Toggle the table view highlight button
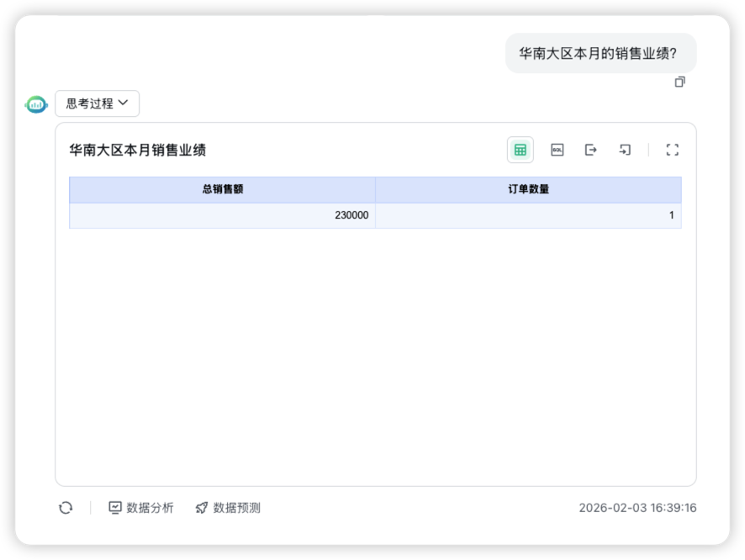Screen dimensions: 745x560 click(x=520, y=150)
